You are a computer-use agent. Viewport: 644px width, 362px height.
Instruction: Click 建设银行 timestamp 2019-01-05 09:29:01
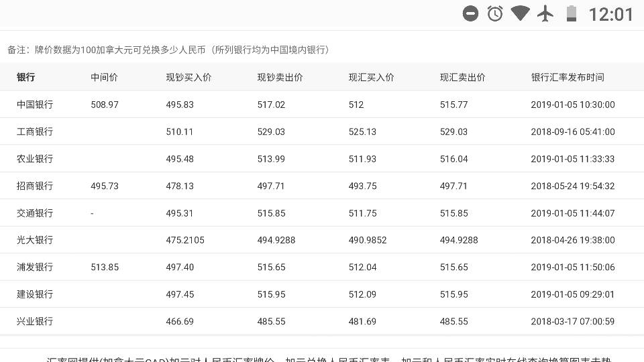click(x=573, y=294)
